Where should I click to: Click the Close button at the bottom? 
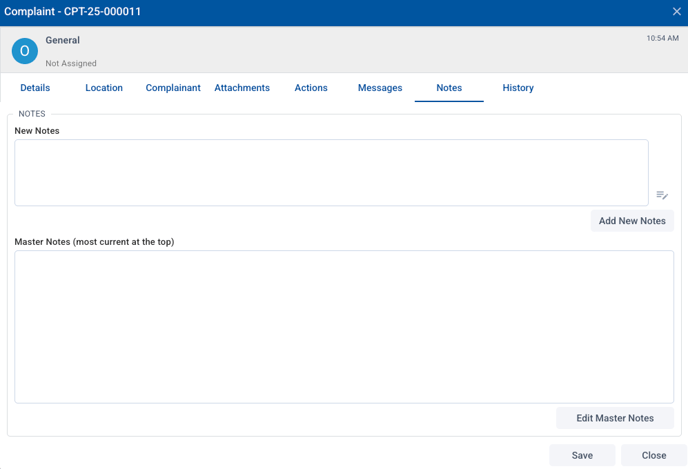[654, 455]
